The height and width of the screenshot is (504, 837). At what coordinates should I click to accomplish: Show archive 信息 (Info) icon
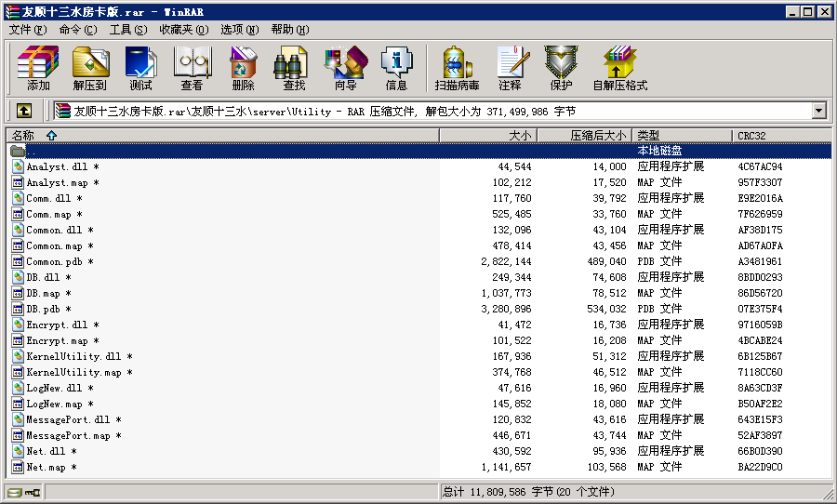click(x=396, y=68)
